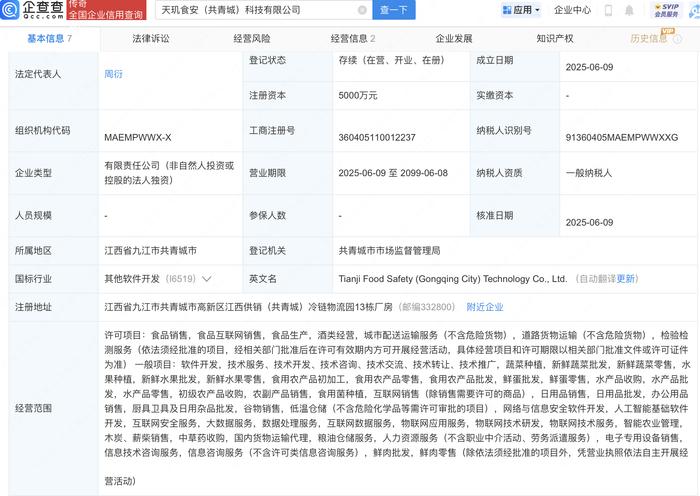The image size is (700, 496).
Task: Select taxpayer qualification 一般纳税人
Action: click(589, 173)
